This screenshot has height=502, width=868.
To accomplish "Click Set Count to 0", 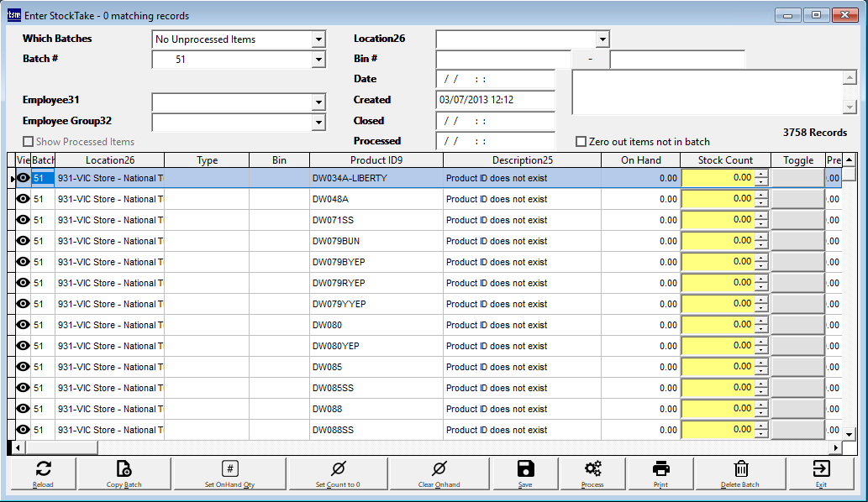I will [x=337, y=473].
